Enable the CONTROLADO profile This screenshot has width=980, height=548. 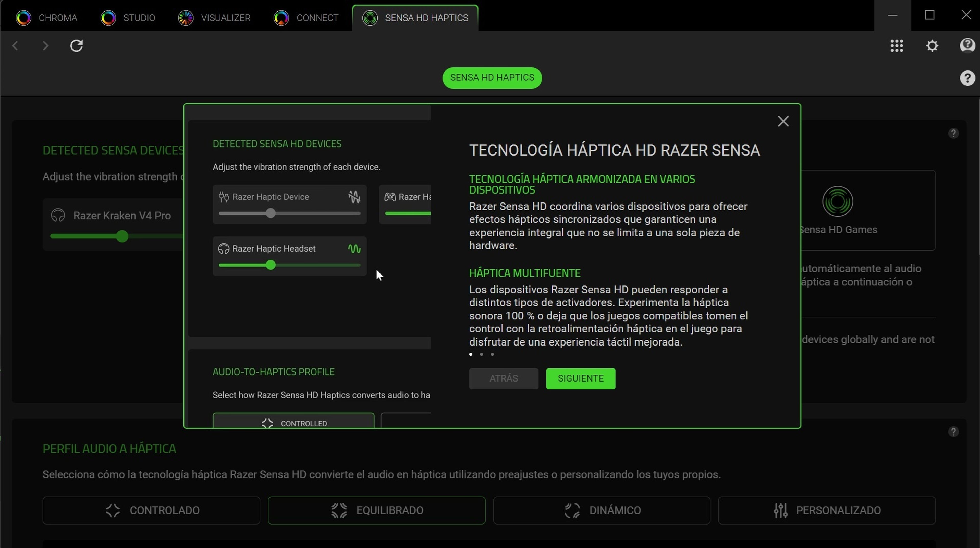coord(151,510)
